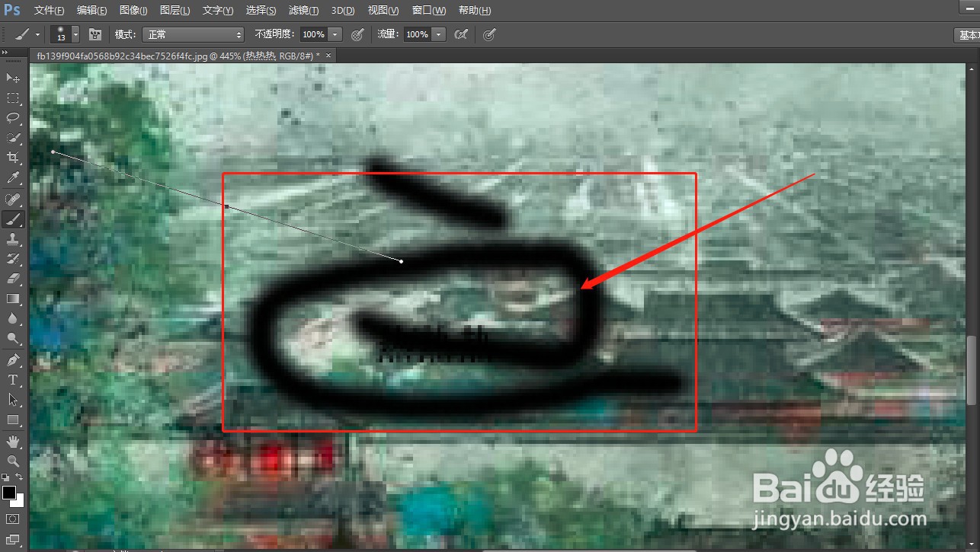Open the 选择(S) menu
This screenshot has width=980, height=552.
pos(261,11)
